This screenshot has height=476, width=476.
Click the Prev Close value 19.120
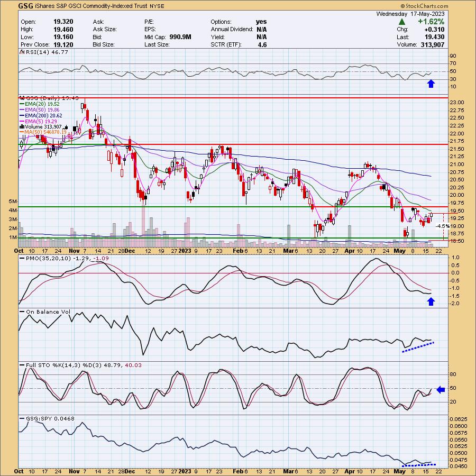coord(63,44)
